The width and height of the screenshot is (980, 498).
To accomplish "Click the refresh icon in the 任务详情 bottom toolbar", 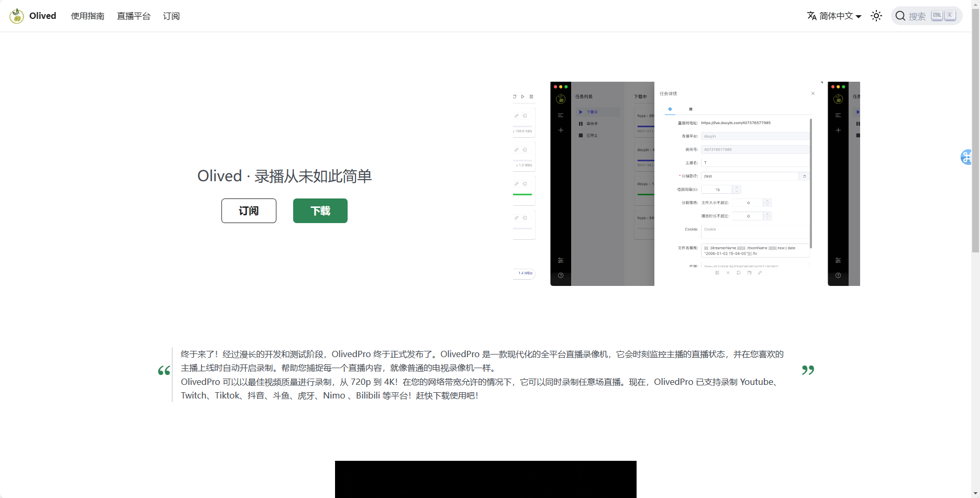I will (739, 273).
